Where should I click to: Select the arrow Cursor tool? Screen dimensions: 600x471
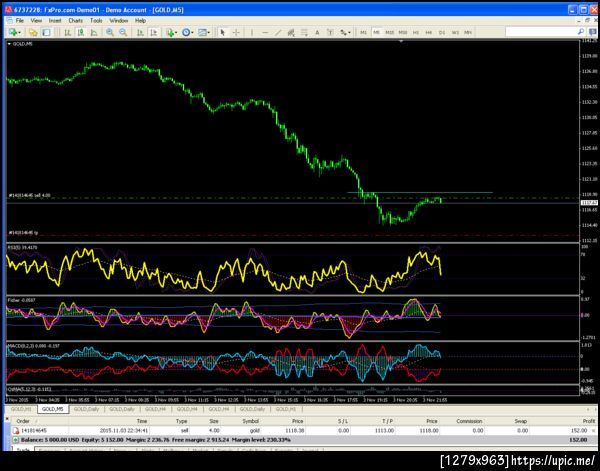tap(223, 33)
